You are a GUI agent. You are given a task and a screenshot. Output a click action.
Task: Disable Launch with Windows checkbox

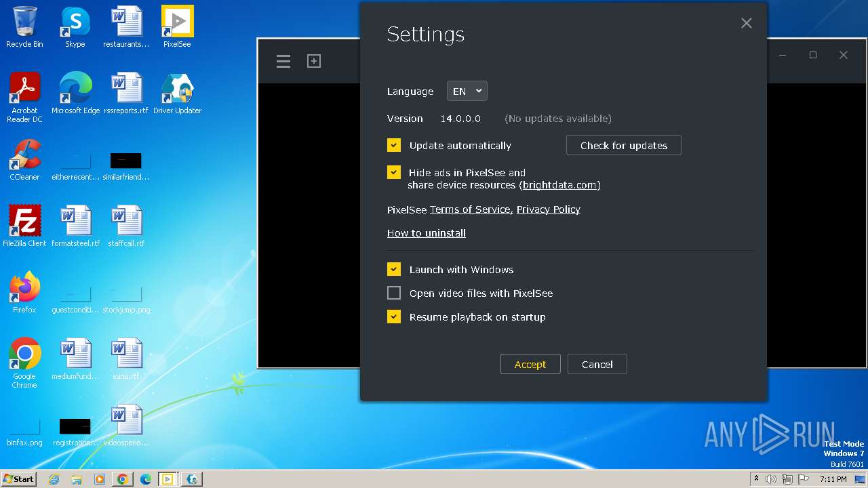(394, 269)
